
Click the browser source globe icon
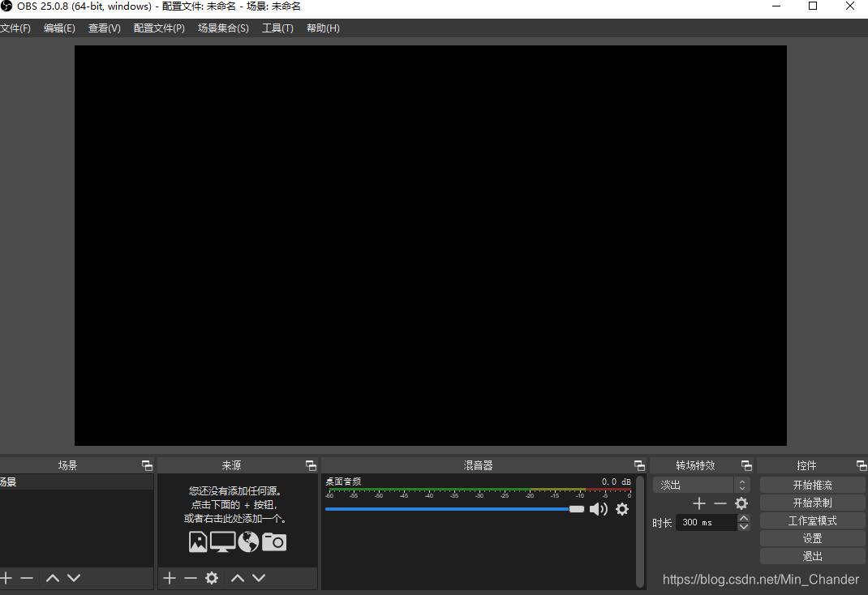pos(248,542)
